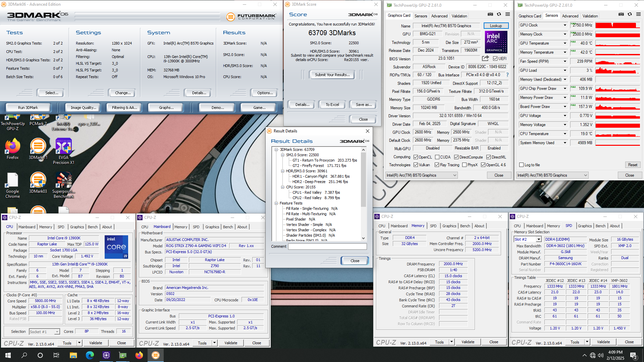644x362 pixels.
Task: Switch to Advanced tab in left GPU-Z window
Action: click(x=439, y=16)
